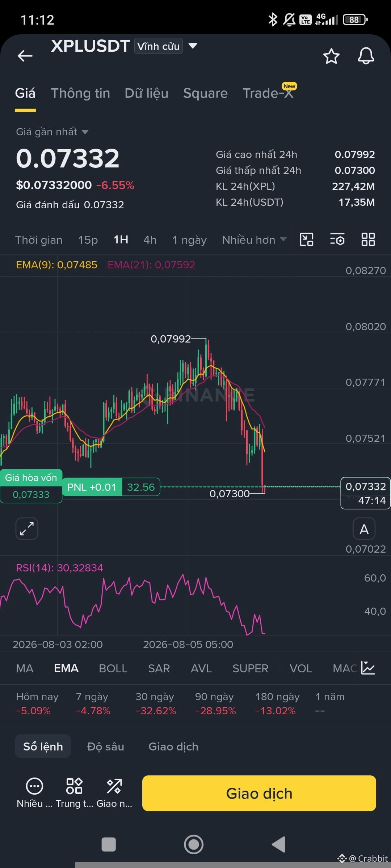This screenshot has width=391, height=868.
Task: Tap the yellow Giao dịch button
Action: tap(259, 793)
